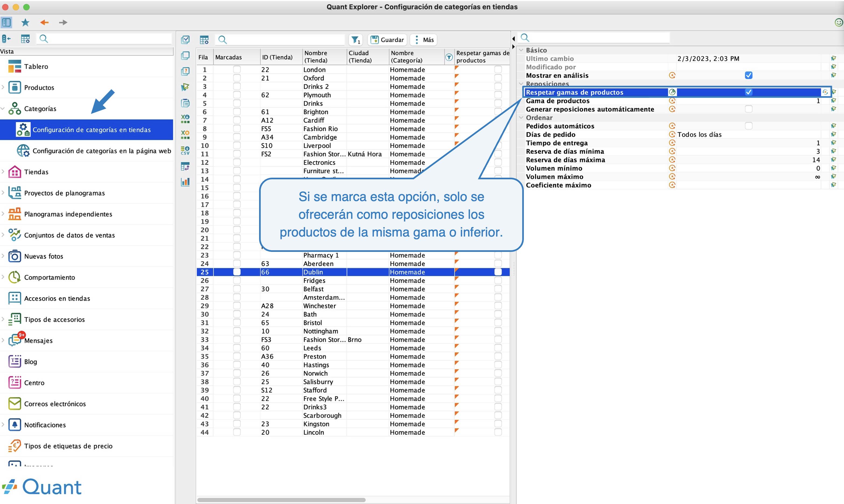Click the Excel icon with orange gear
The width and height of the screenshot is (844, 504).
tap(185, 134)
